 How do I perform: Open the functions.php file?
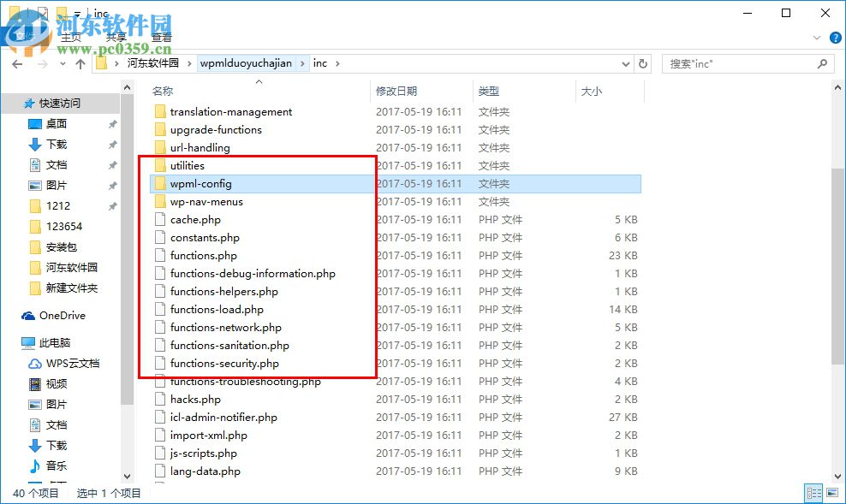click(206, 255)
